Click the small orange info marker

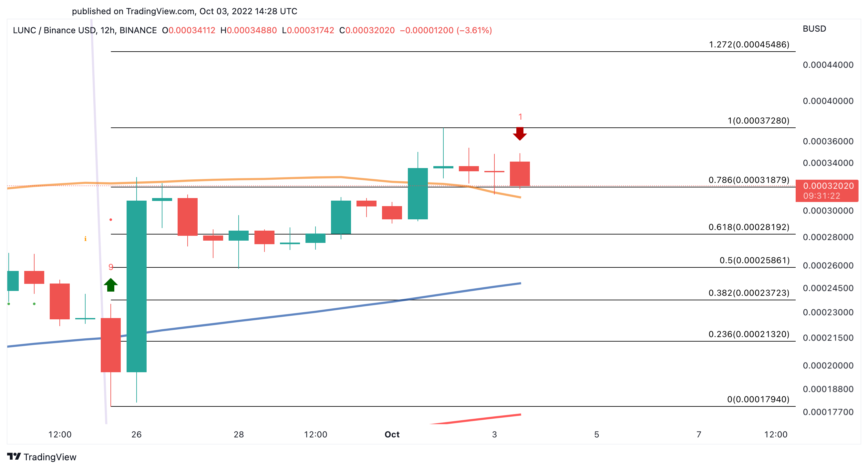(x=85, y=239)
